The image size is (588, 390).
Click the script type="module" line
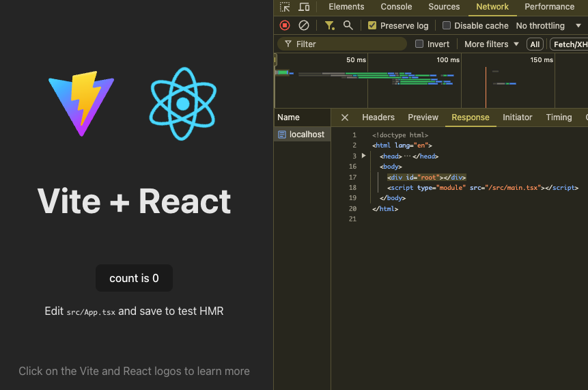click(483, 188)
